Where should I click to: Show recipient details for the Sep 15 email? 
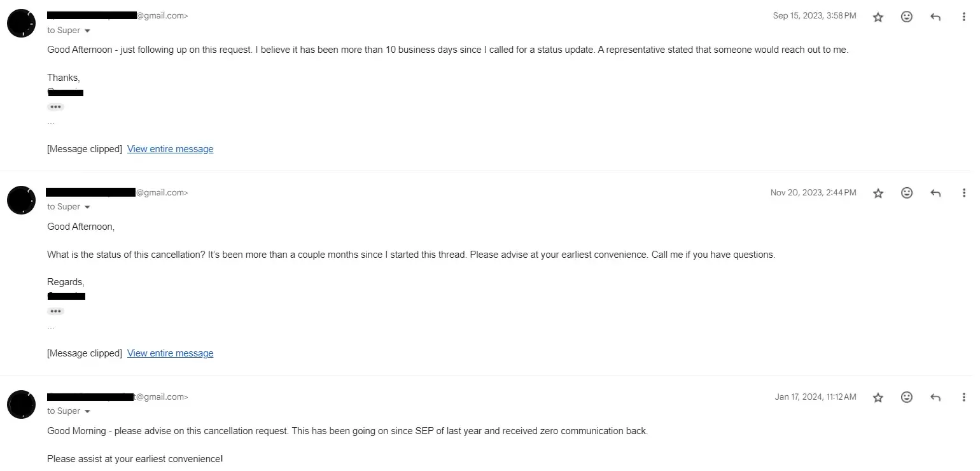click(x=87, y=31)
